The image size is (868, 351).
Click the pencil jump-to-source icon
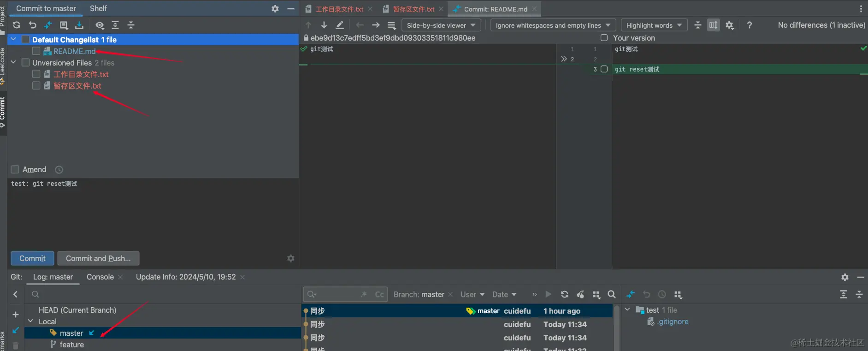tap(340, 25)
